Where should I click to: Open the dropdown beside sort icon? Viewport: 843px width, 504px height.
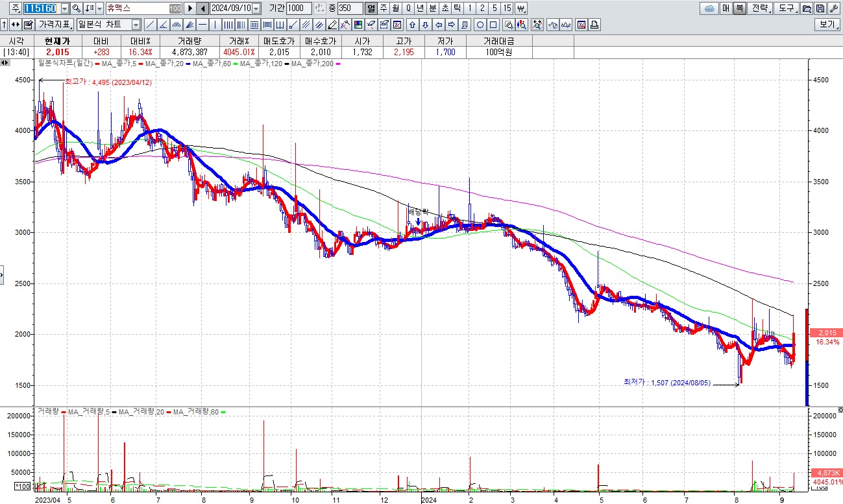point(99,8)
